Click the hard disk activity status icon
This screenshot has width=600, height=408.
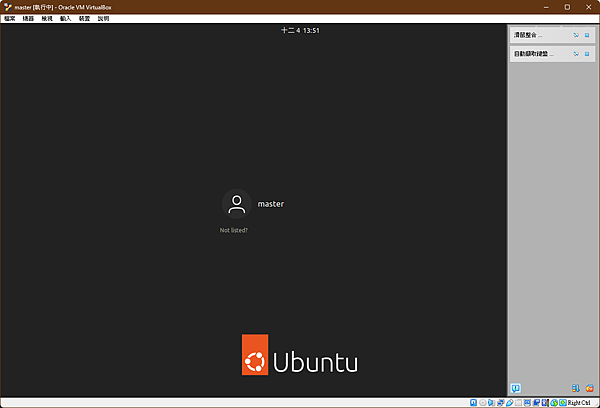(473, 403)
